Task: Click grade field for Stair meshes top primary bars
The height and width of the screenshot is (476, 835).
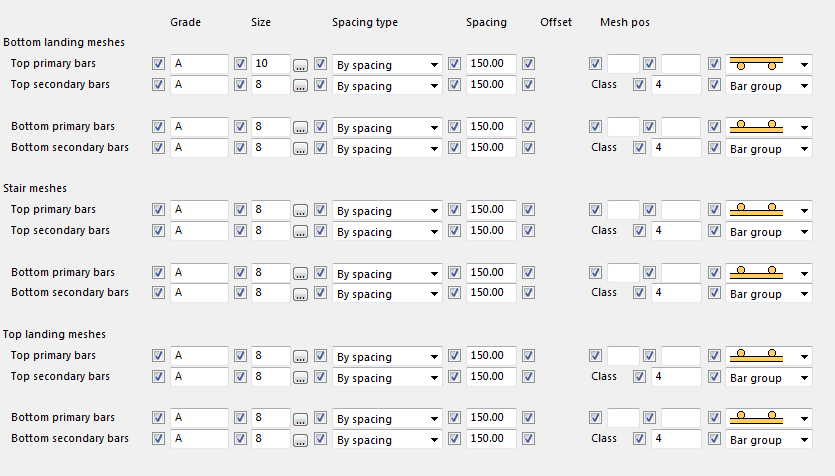Action: click(199, 210)
